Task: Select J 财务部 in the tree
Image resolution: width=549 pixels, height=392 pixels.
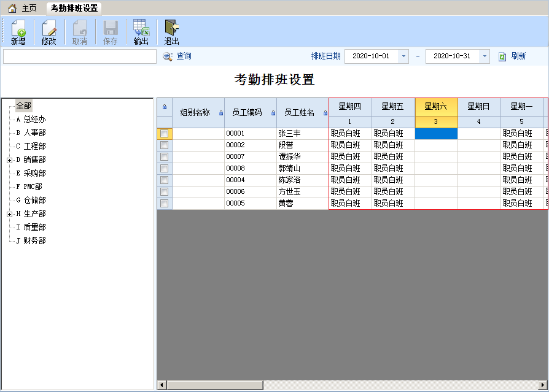Action: click(31, 241)
